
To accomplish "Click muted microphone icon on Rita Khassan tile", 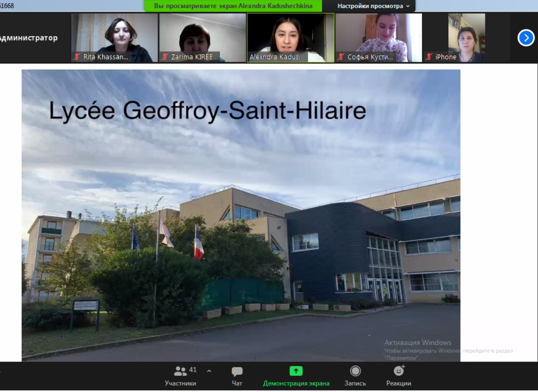I will click(77, 57).
